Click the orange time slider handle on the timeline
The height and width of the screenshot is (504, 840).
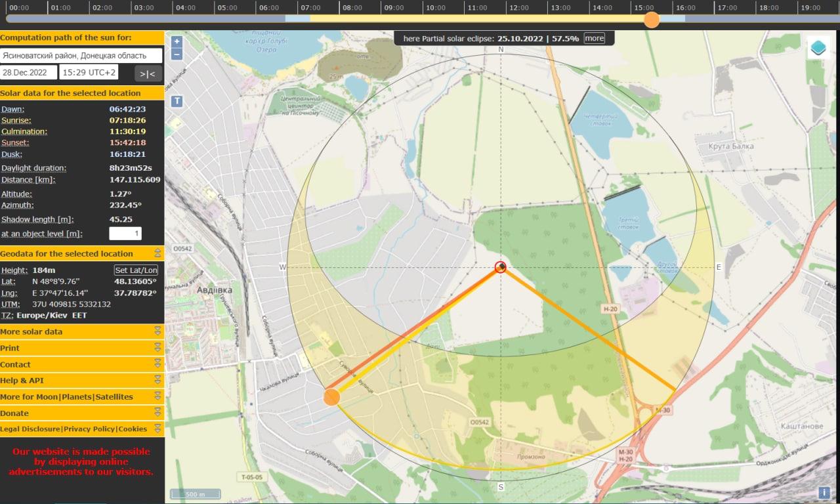652,19
